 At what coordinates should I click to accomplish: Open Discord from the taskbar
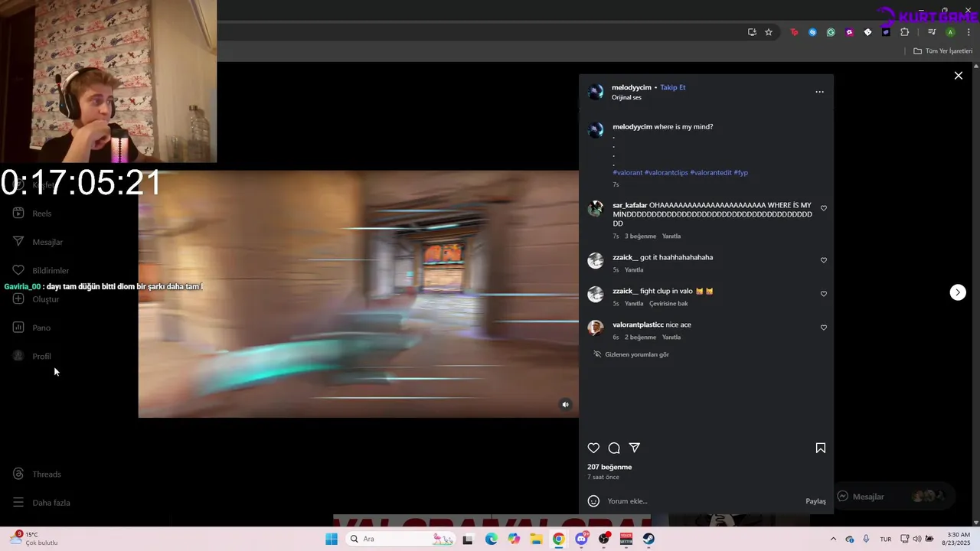581,539
